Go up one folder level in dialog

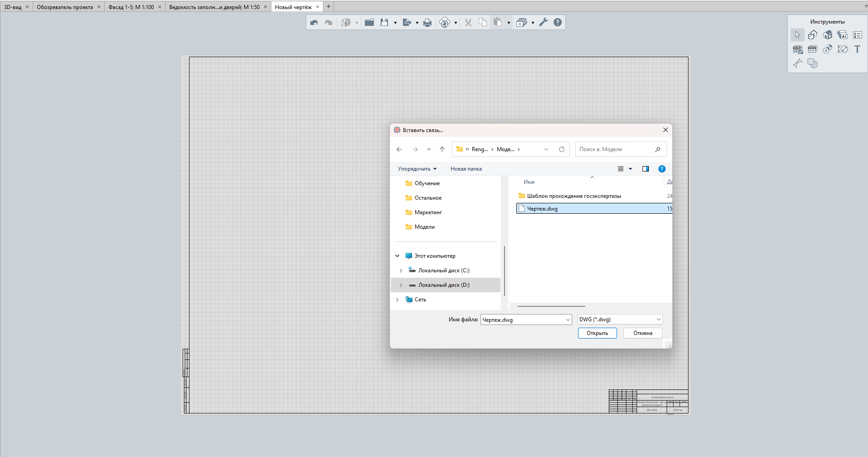click(x=442, y=149)
